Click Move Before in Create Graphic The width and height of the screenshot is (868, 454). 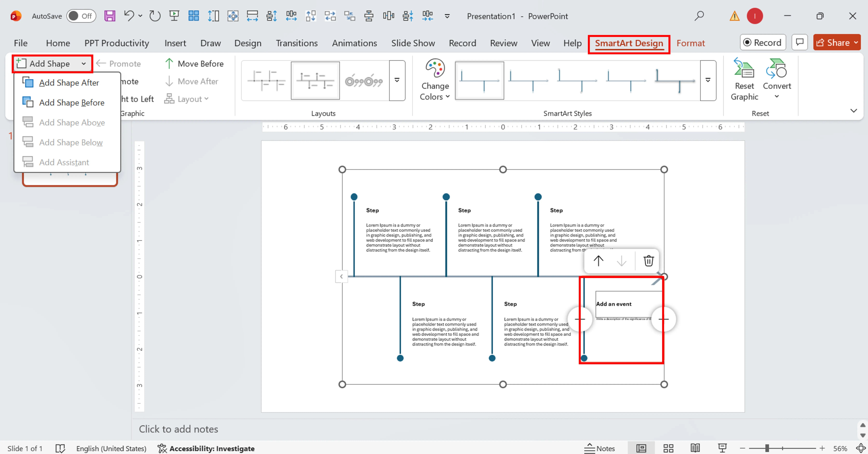point(194,64)
